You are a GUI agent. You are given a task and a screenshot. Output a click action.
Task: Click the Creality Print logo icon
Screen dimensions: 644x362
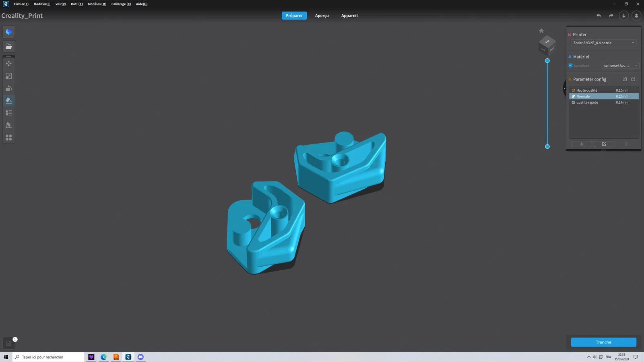pos(6,4)
